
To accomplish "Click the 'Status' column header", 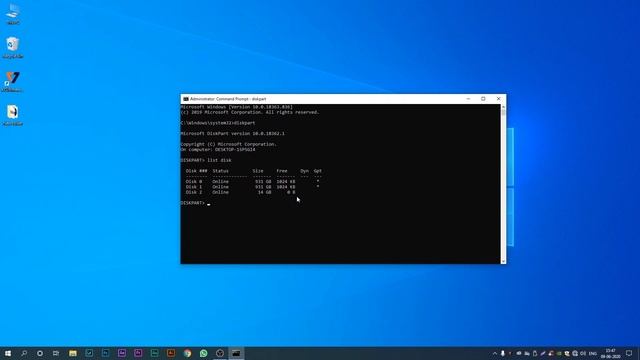I will pos(220,171).
